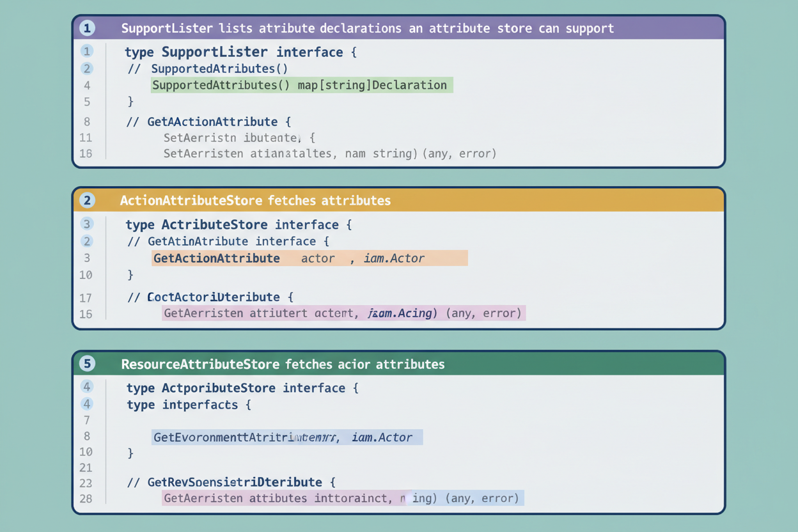The image size is (798, 532).
Task: Select the orange-highlighted GetActionAttribute actor line
Action: [x=310, y=258]
